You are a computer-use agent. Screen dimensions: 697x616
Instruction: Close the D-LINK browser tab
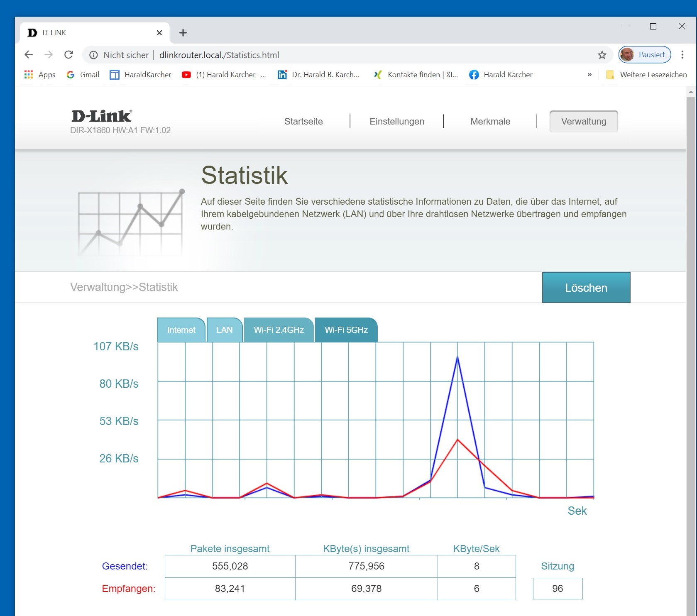159,33
